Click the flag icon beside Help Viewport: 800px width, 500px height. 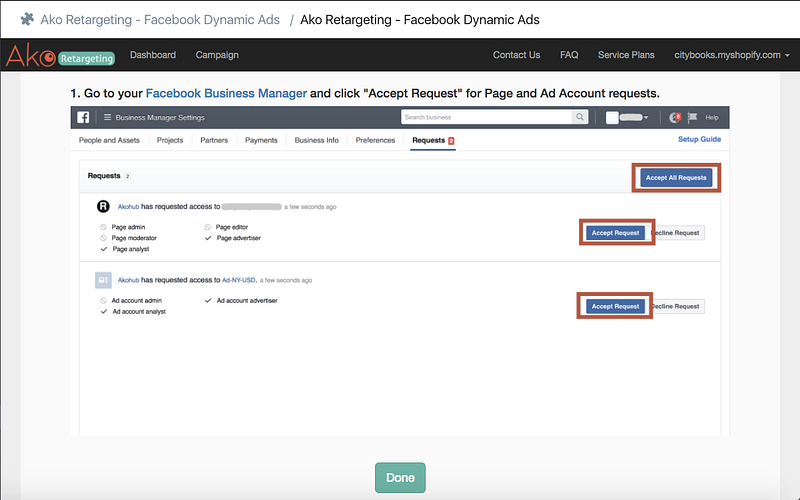point(692,117)
